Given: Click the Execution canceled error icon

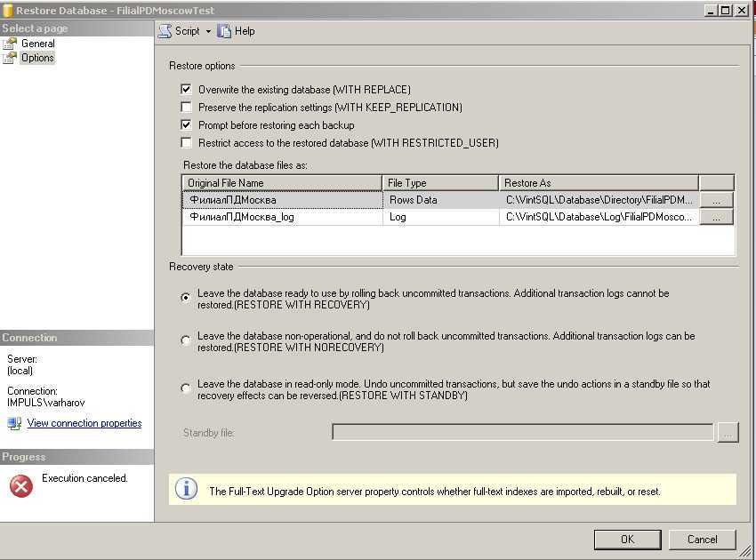Looking at the screenshot, I should [x=21, y=484].
